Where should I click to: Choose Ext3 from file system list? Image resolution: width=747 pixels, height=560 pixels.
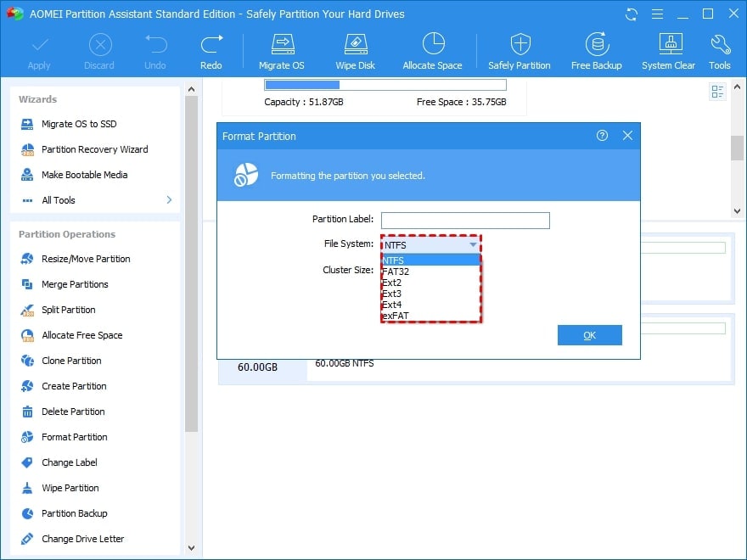tap(431, 294)
